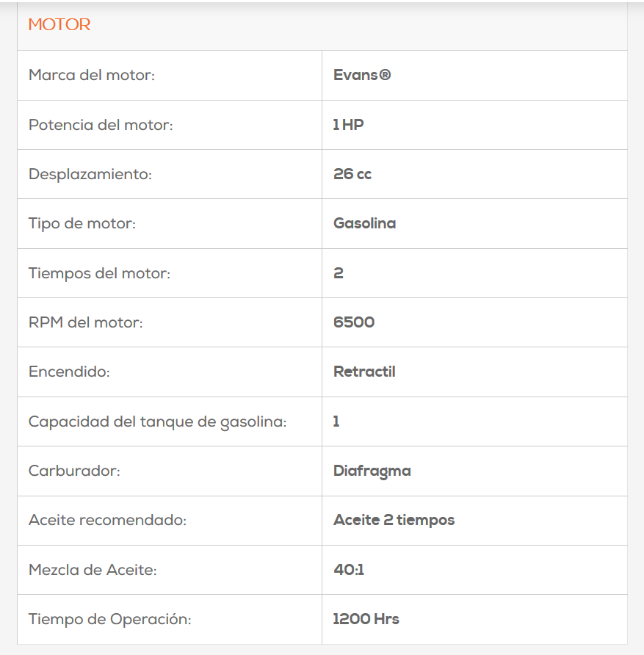Click the 'Desplazamiento:' row label
The width and height of the screenshot is (644, 655).
pyautogui.click(x=91, y=174)
